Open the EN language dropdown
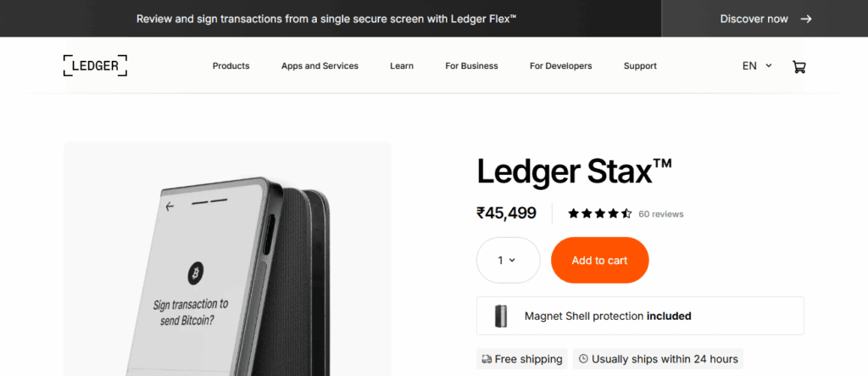868x376 pixels. click(x=757, y=65)
